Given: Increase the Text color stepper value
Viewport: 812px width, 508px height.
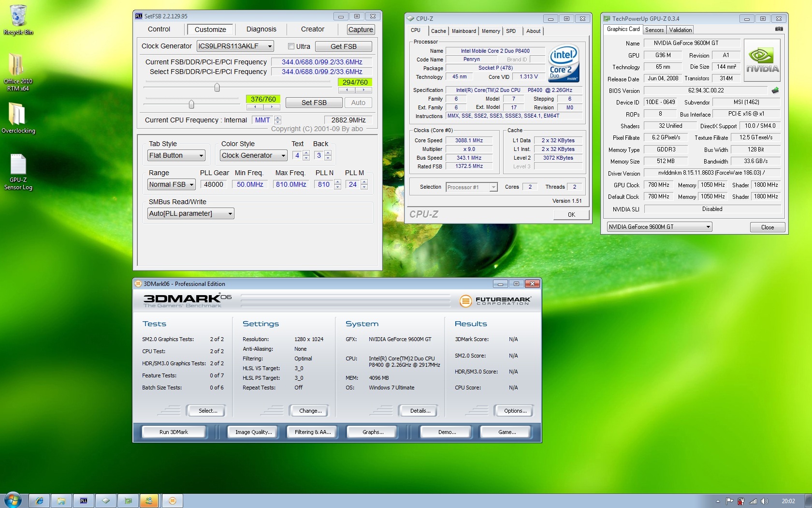Looking at the screenshot, I should (306, 153).
